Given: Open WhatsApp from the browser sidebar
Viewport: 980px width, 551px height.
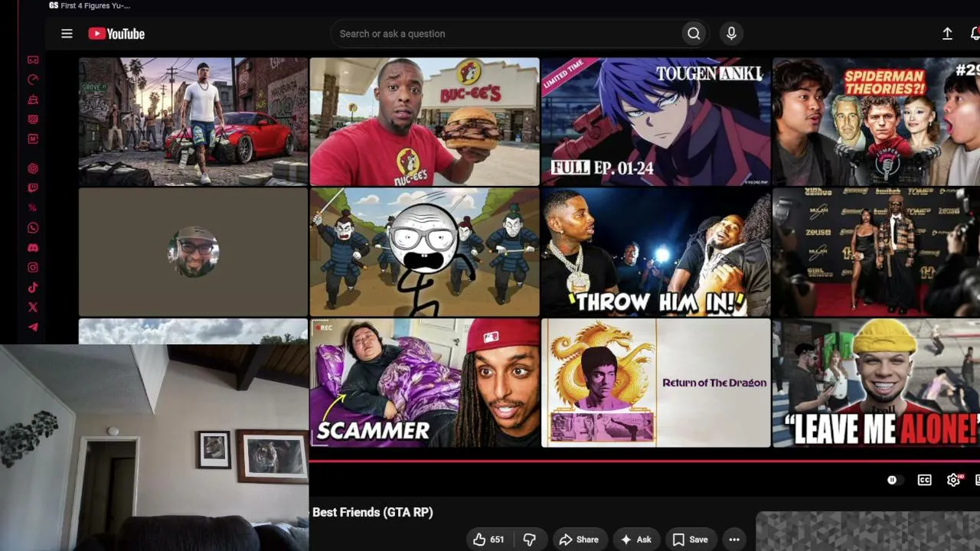Looking at the screenshot, I should click(x=33, y=228).
